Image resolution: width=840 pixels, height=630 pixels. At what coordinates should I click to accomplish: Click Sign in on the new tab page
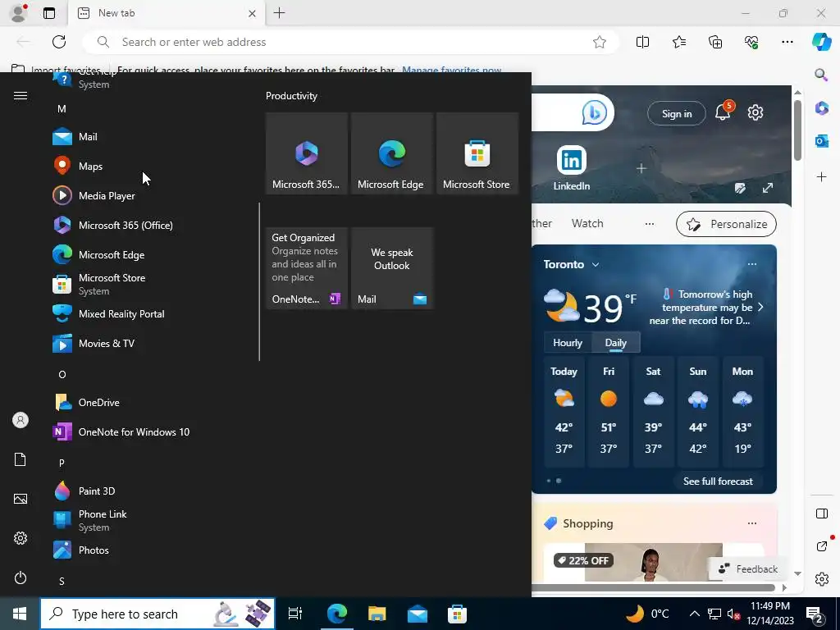[x=677, y=113]
